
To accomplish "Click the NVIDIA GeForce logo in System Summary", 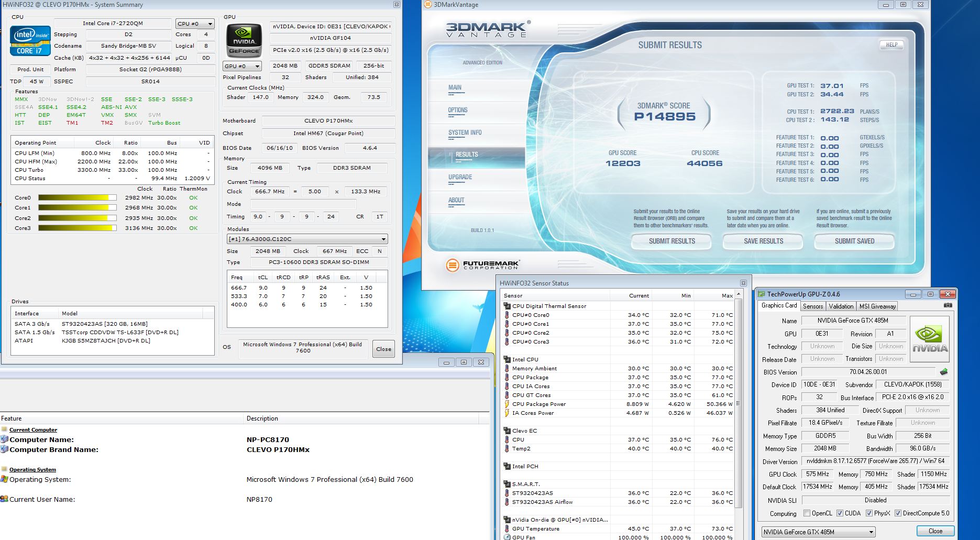I will click(x=244, y=40).
